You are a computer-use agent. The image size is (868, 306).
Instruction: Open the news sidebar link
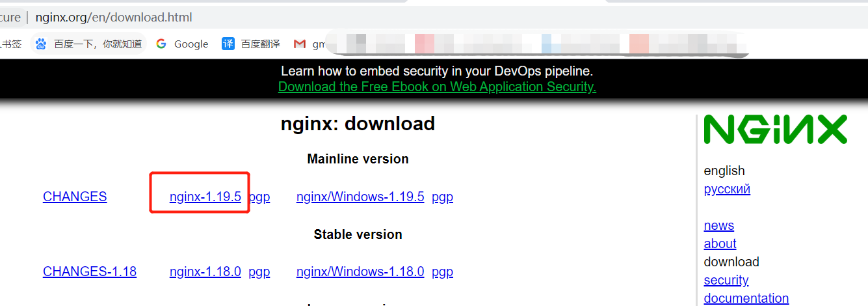click(718, 225)
